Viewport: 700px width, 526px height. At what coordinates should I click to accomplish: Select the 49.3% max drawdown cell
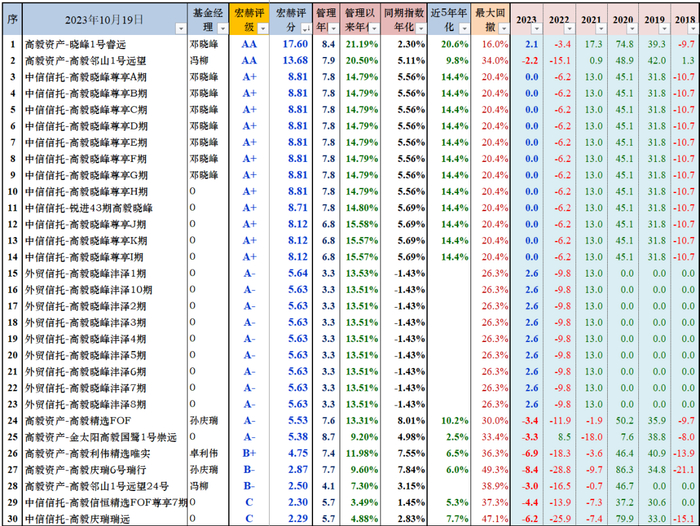coord(491,470)
